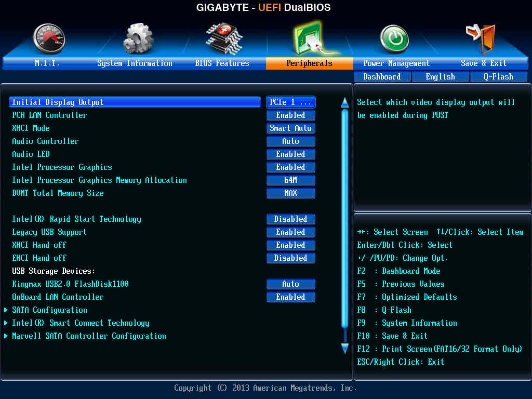Expand Intel(R) Smart Connect Technology submenu
Screen dimensions: 532x399
coord(81,323)
